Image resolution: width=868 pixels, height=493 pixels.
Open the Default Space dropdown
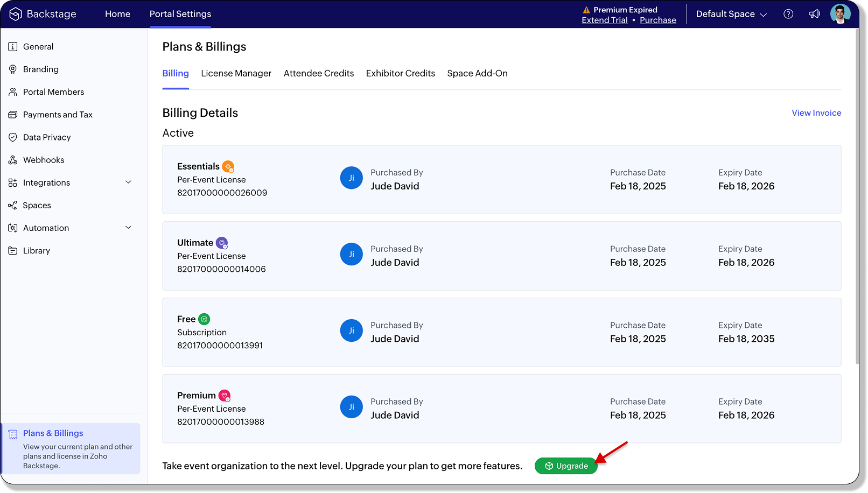pyautogui.click(x=731, y=14)
